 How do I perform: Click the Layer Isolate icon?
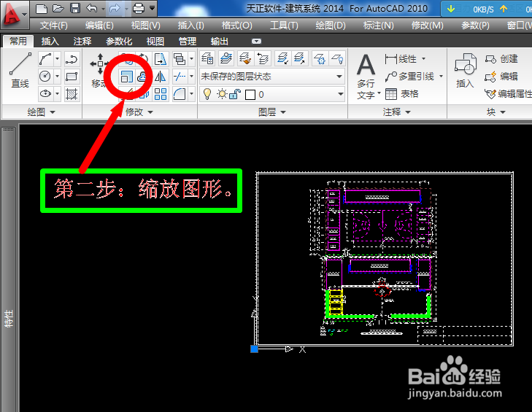pyautogui.click(x=282, y=58)
